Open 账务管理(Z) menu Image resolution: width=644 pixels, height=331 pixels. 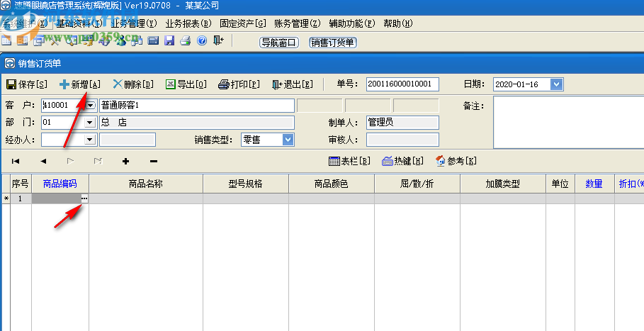298,23
